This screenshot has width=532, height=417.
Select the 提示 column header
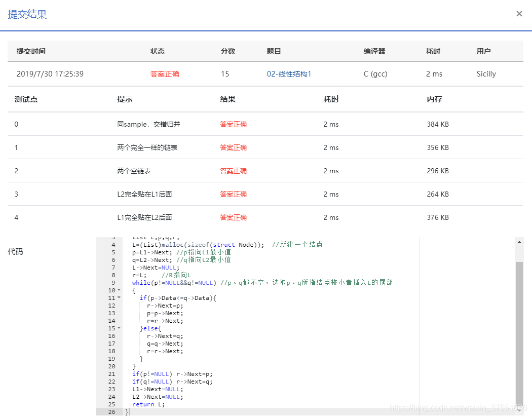[125, 99]
